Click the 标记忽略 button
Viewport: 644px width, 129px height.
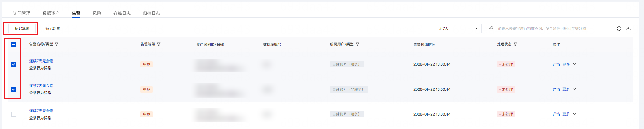(22, 28)
